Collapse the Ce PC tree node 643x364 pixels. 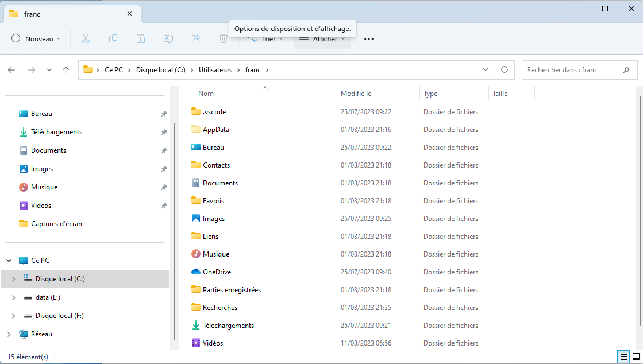click(9, 261)
